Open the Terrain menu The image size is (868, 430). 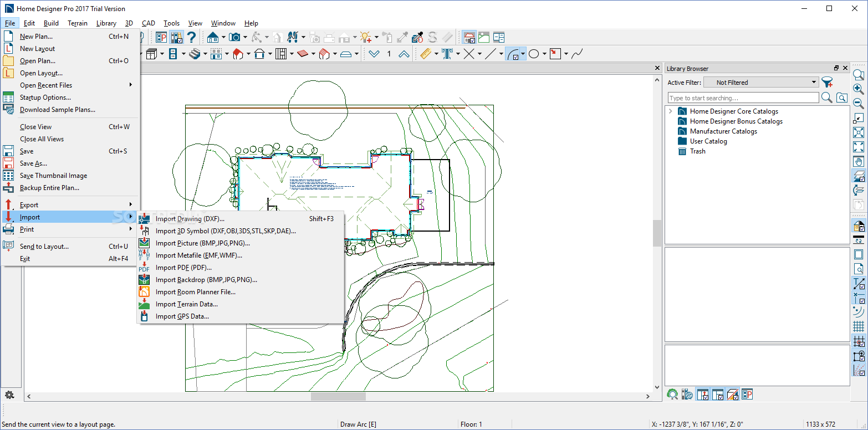(x=78, y=23)
